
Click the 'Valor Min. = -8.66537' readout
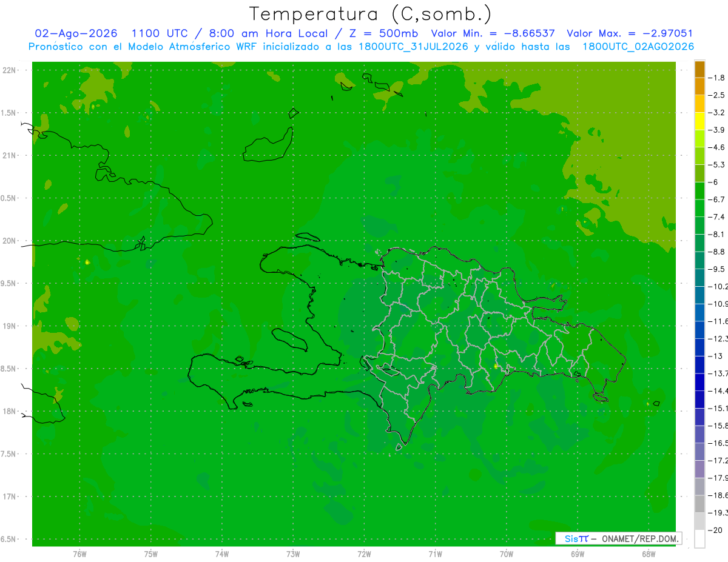[x=493, y=33]
